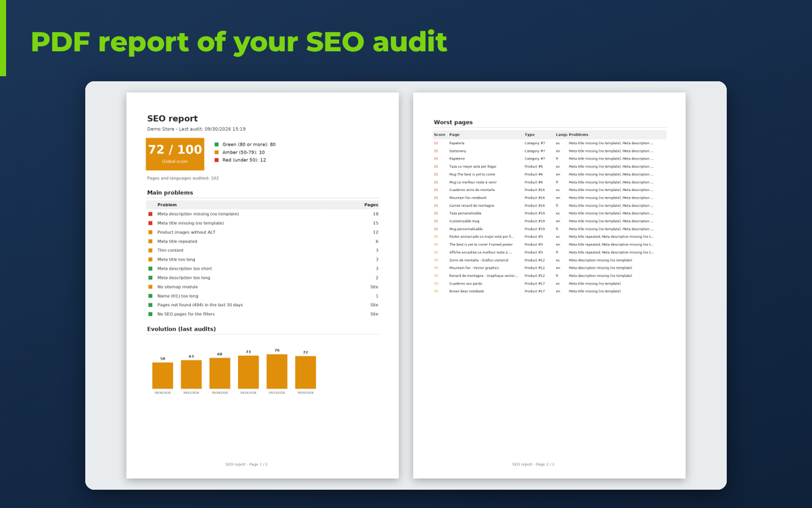The height and width of the screenshot is (508, 812).
Task: Click the green marker beside 'Name (H1) too long'
Action: click(150, 296)
